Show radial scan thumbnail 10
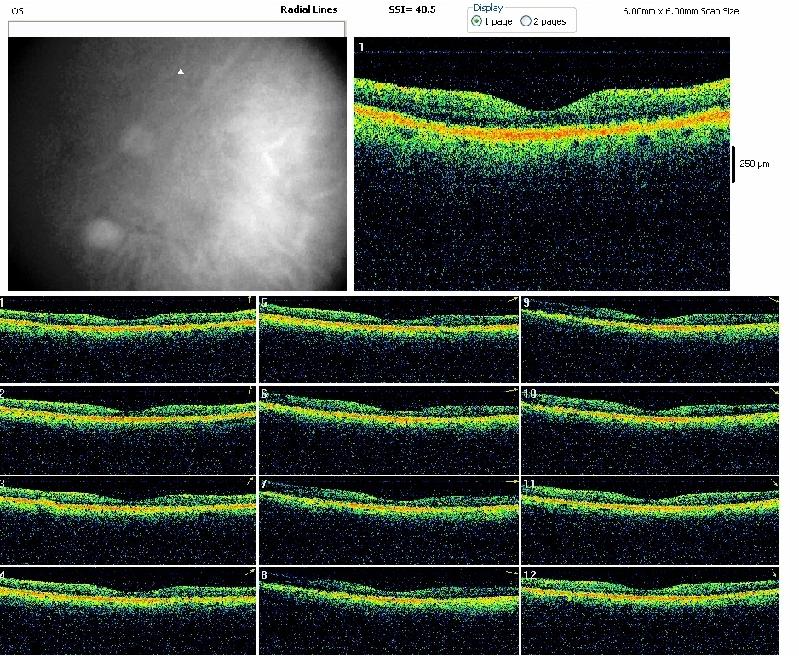 [x=650, y=429]
